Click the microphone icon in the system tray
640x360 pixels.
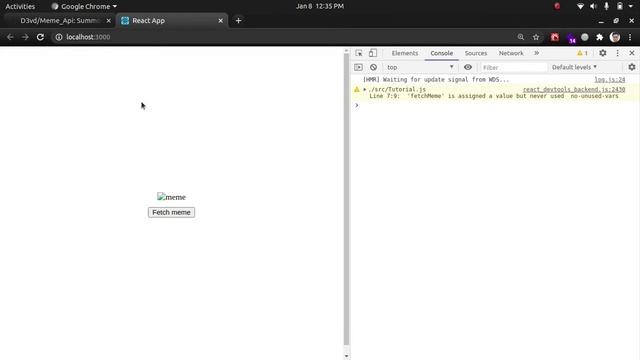click(607, 6)
